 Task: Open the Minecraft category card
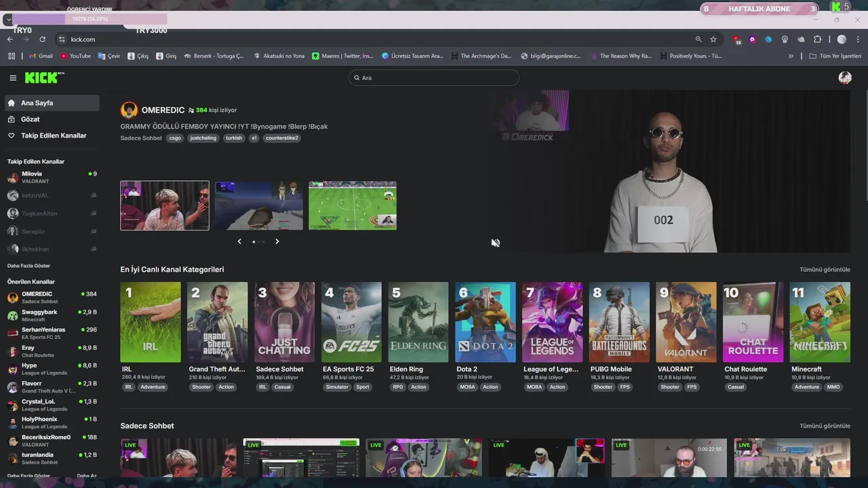(820, 322)
